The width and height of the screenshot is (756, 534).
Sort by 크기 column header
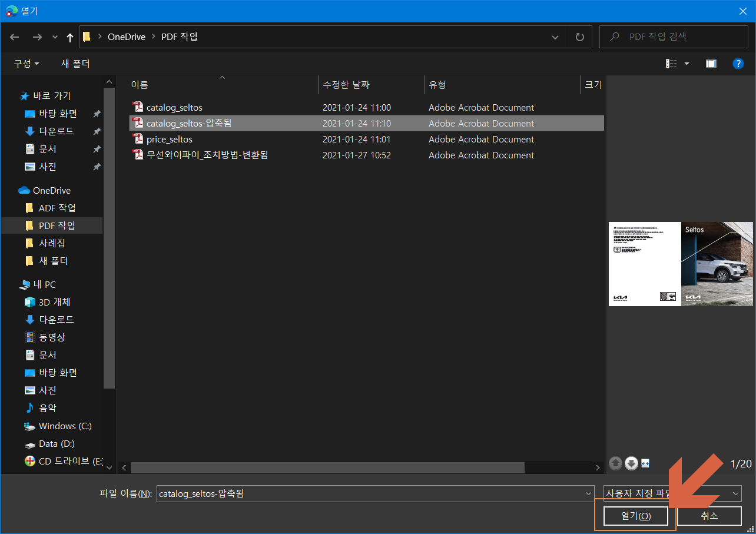click(592, 85)
